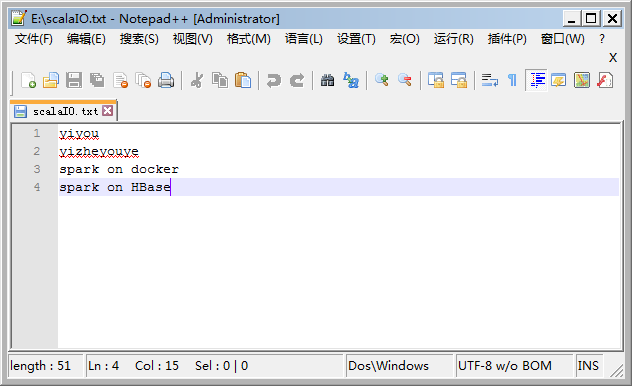
Task: Click the Zoom In magnifier icon
Action: click(381, 80)
